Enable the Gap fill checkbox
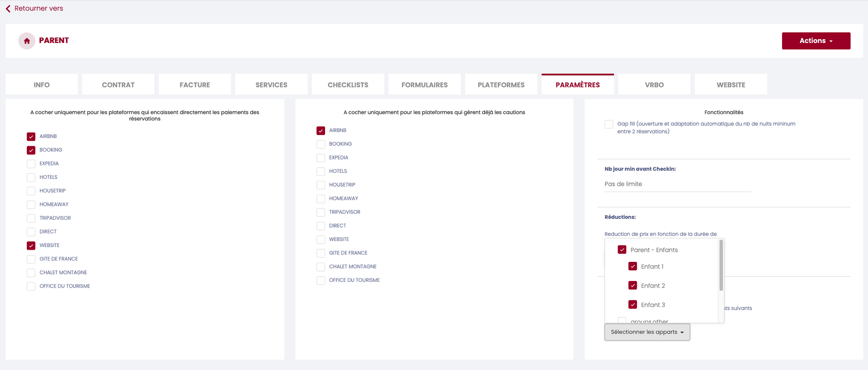Viewport: 868px width, 370px height. pos(609,124)
